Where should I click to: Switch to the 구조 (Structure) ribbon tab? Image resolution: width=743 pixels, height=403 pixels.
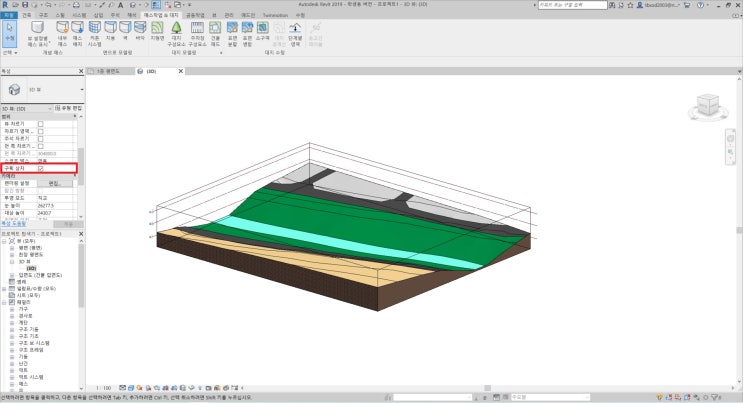pos(43,15)
